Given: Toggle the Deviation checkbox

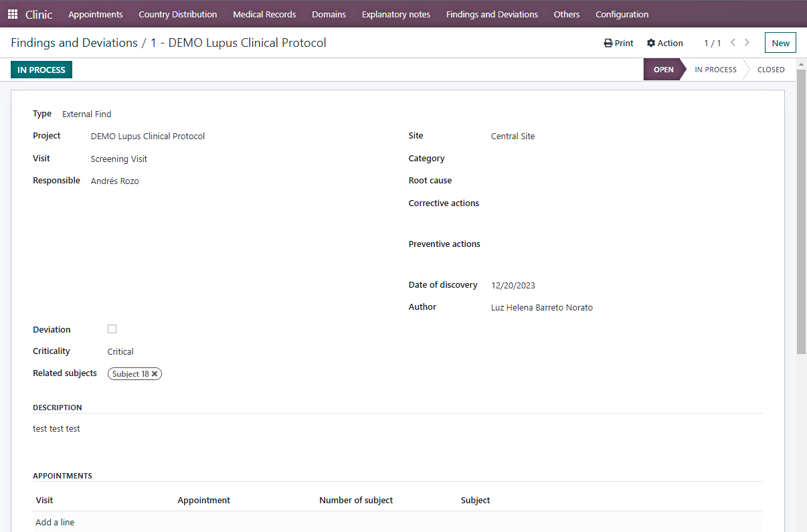Looking at the screenshot, I should [x=112, y=329].
